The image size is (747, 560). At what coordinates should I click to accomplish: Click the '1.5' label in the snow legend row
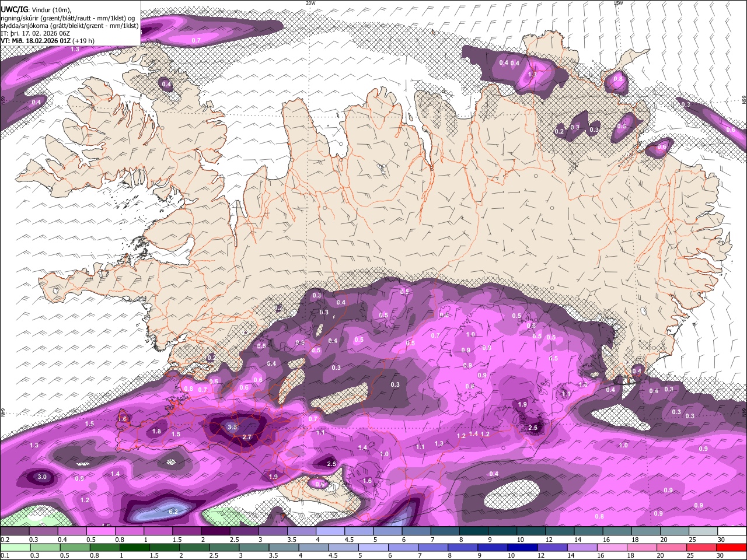[177, 540]
